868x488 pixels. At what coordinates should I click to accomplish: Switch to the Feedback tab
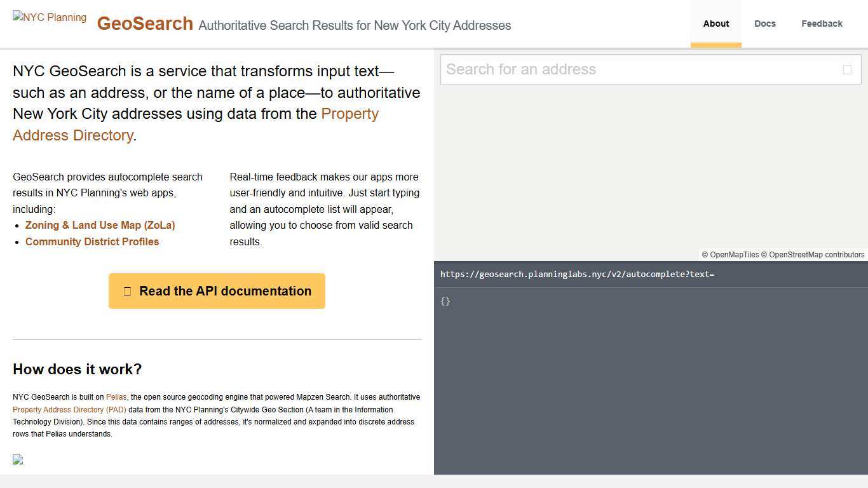coord(822,24)
